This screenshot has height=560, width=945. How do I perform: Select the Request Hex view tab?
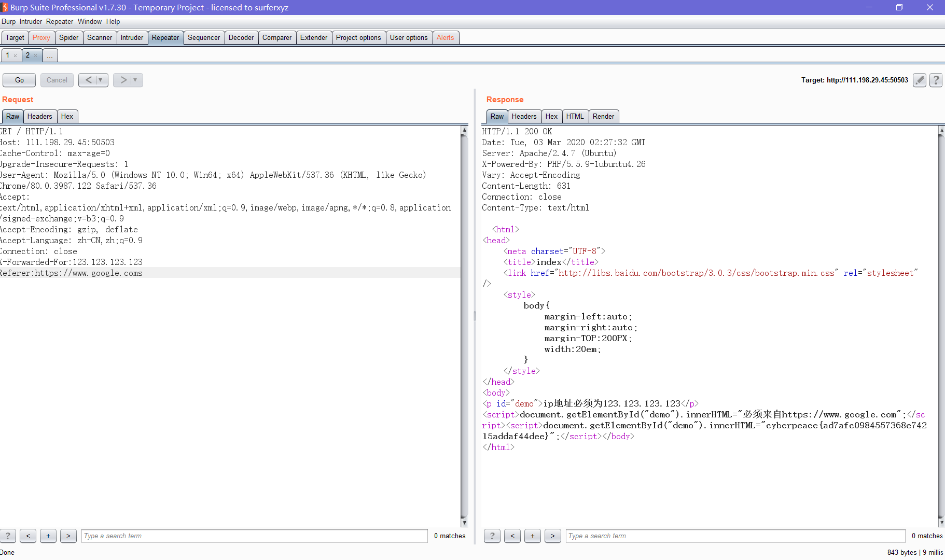67,116
